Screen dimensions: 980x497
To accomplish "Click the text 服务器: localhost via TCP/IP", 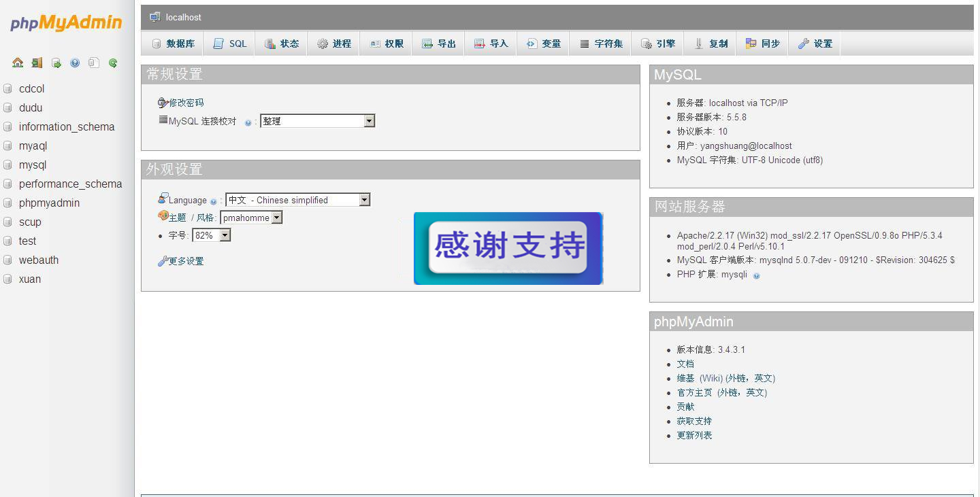I will (732, 103).
